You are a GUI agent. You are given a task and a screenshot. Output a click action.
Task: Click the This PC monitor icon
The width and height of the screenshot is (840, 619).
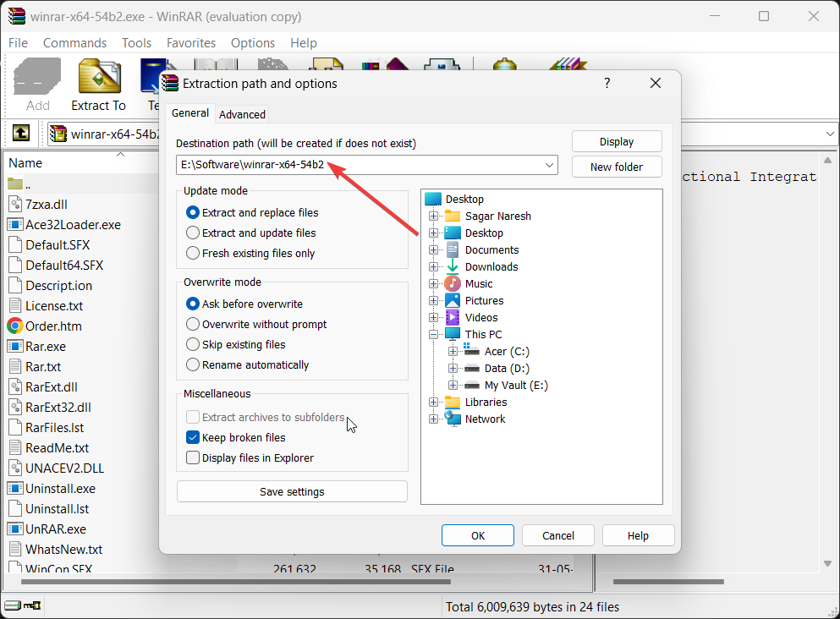tap(453, 333)
